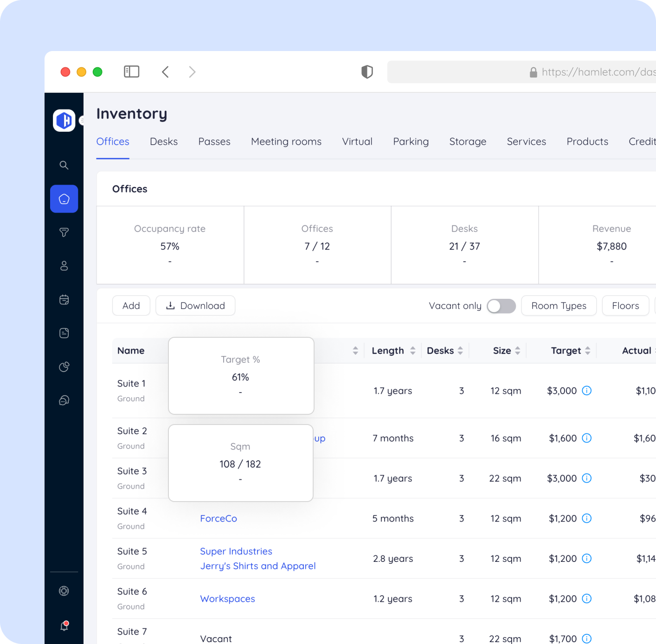Open the chat support sidebar icon

click(x=64, y=400)
